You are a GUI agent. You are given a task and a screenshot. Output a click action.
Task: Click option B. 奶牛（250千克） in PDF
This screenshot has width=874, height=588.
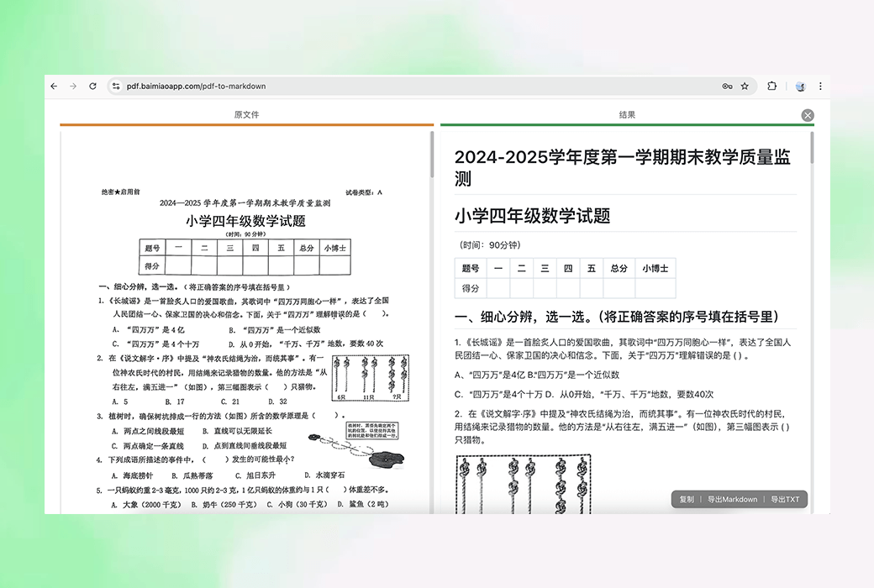click(224, 504)
